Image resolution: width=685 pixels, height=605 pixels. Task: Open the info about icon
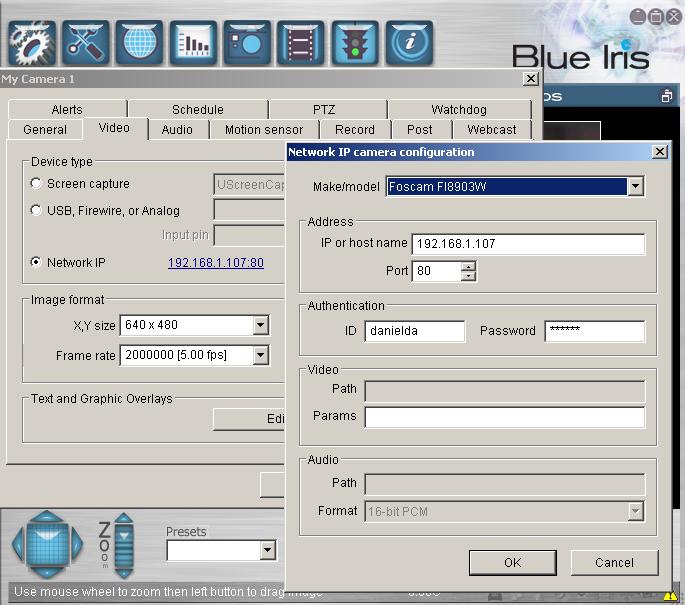(x=409, y=43)
